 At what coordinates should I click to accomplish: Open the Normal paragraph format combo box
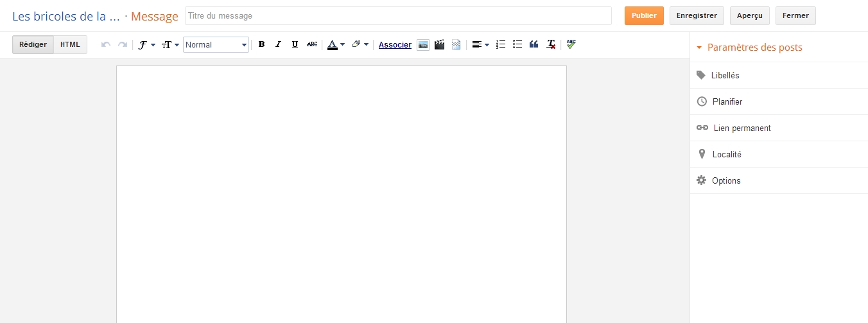pos(216,44)
